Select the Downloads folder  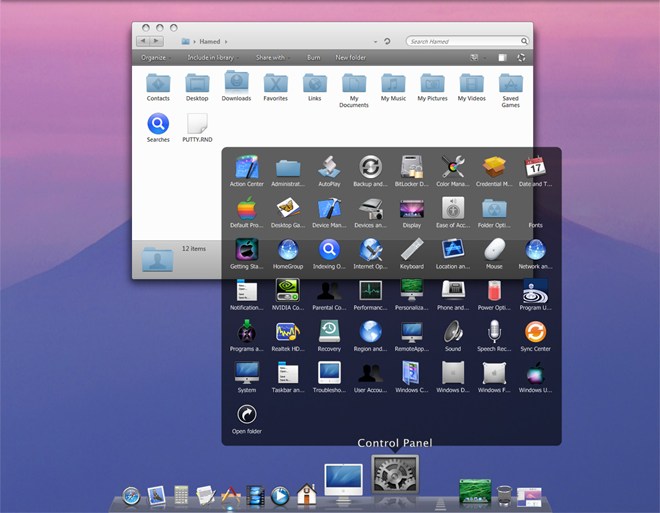236,86
